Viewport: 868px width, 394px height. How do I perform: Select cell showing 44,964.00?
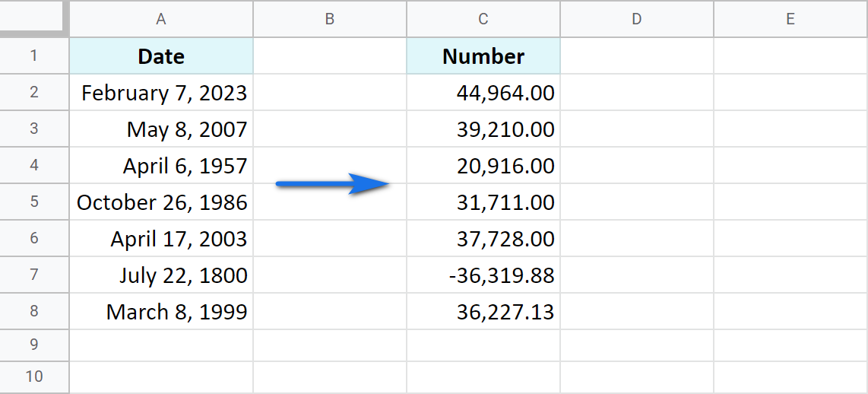tap(483, 92)
